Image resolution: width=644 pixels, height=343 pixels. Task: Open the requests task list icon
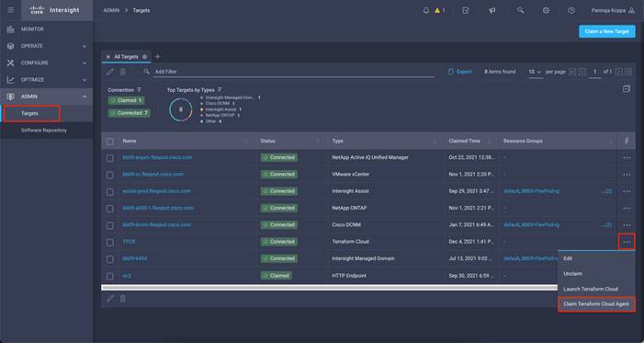[466, 11]
